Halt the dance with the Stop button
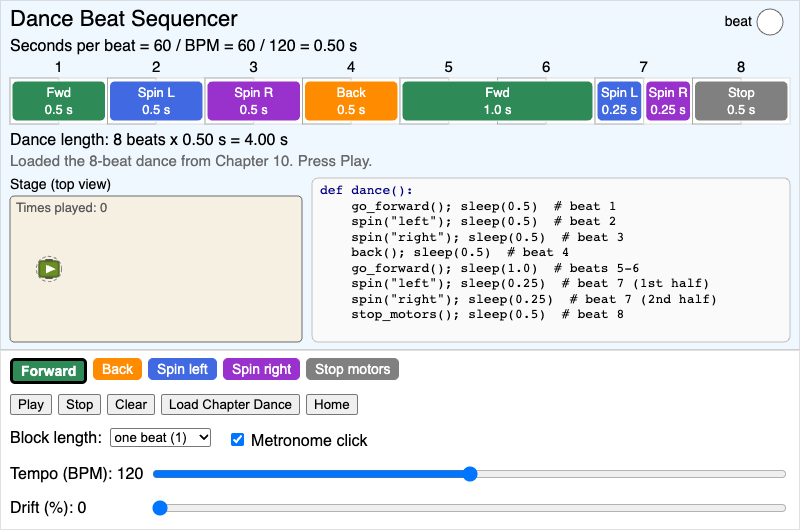800x532 pixels. [80, 404]
